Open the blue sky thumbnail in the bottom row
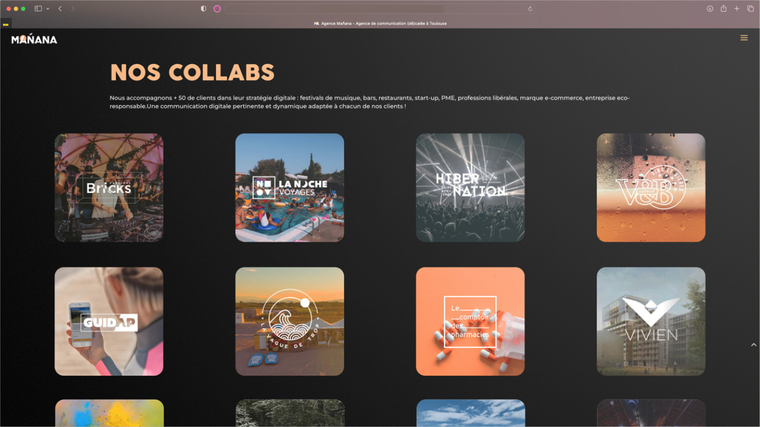This screenshot has height=427, width=760. point(470,413)
